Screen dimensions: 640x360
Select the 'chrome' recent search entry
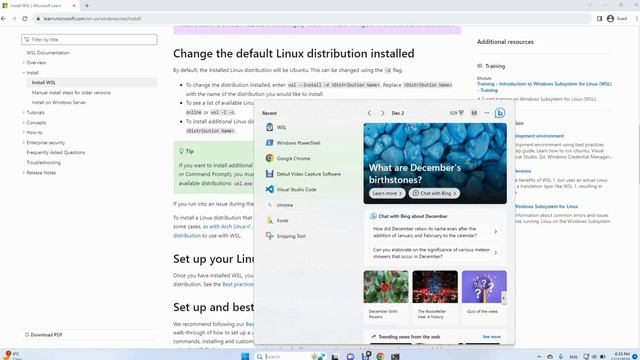point(279,205)
